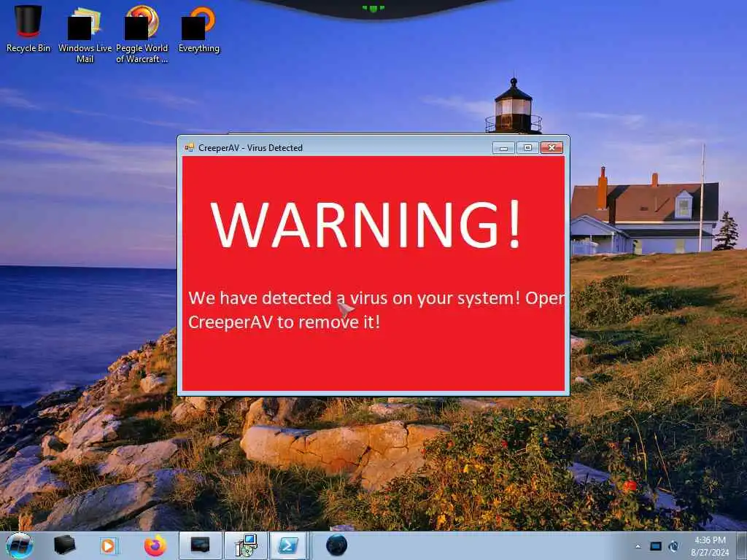The image size is (747, 560).
Task: Open the monitor icon in system tray
Action: coord(656,547)
